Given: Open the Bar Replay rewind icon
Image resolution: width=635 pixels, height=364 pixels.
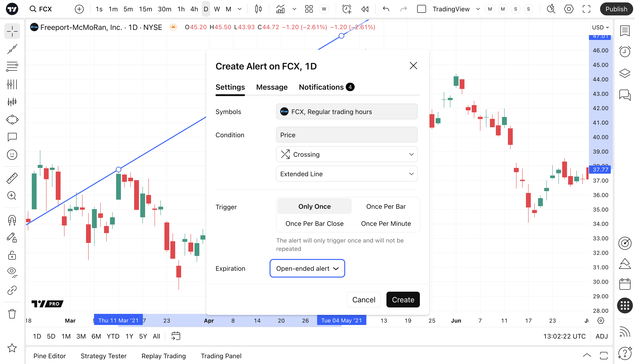Looking at the screenshot, I should coord(365,9).
